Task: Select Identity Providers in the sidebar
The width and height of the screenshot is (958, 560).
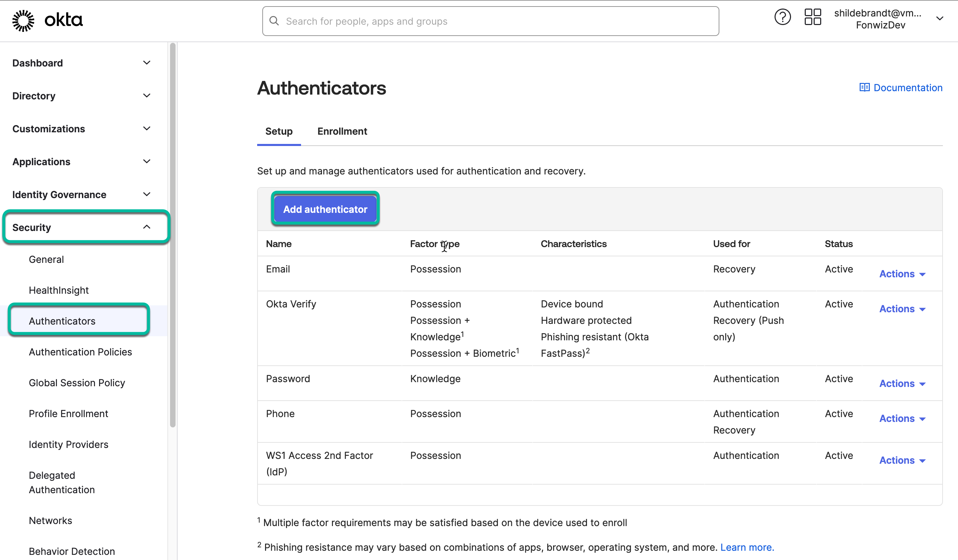Action: click(x=69, y=444)
